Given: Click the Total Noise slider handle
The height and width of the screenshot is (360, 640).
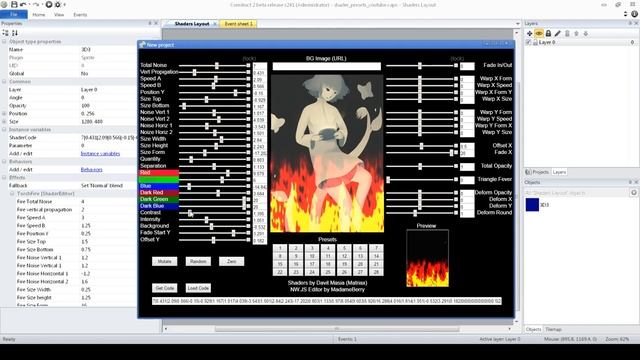Looking at the screenshot, I should coord(217,65).
